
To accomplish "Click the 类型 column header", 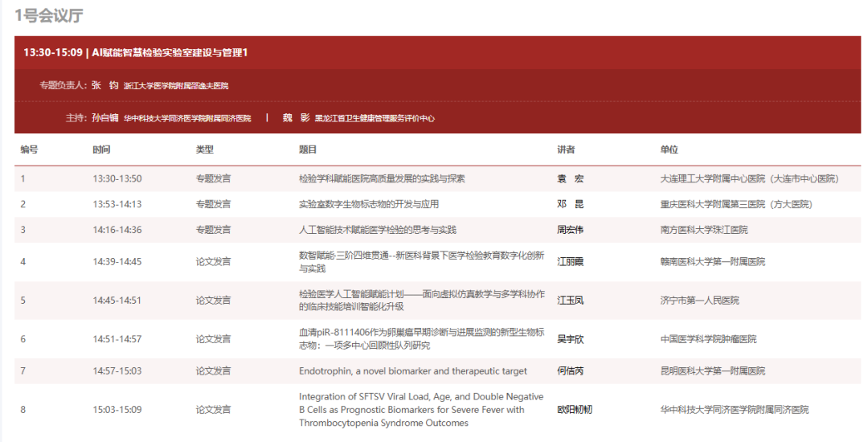I will (x=204, y=149).
